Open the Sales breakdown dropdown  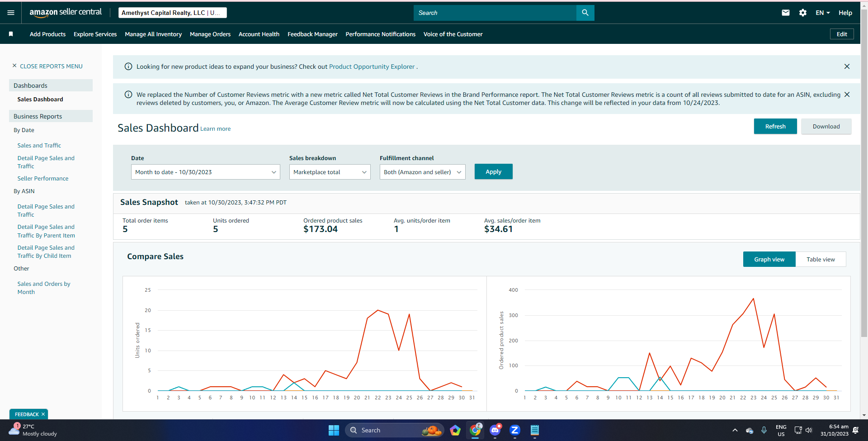pyautogui.click(x=330, y=172)
